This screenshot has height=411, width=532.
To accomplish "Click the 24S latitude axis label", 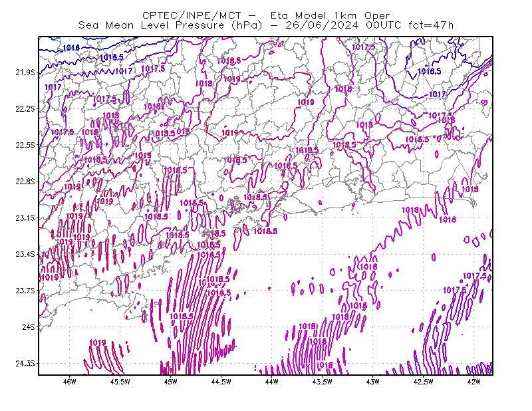I will pyautogui.click(x=29, y=327).
